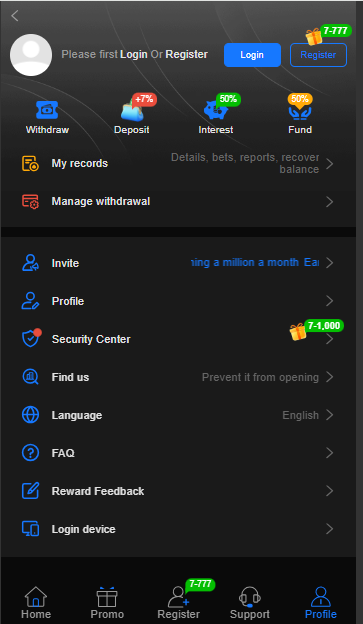Viewport: 363px width, 624px height.
Task: Open the Interest piggy bank icon
Action: 215,110
